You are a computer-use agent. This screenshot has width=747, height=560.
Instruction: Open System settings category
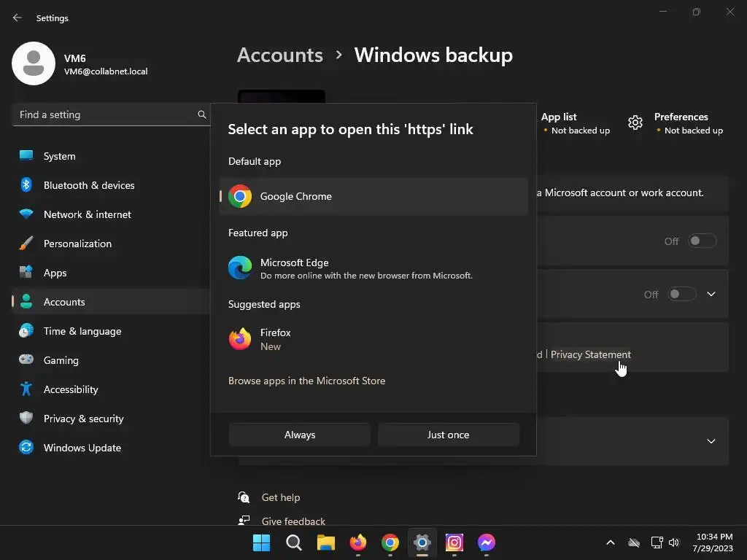point(111,156)
